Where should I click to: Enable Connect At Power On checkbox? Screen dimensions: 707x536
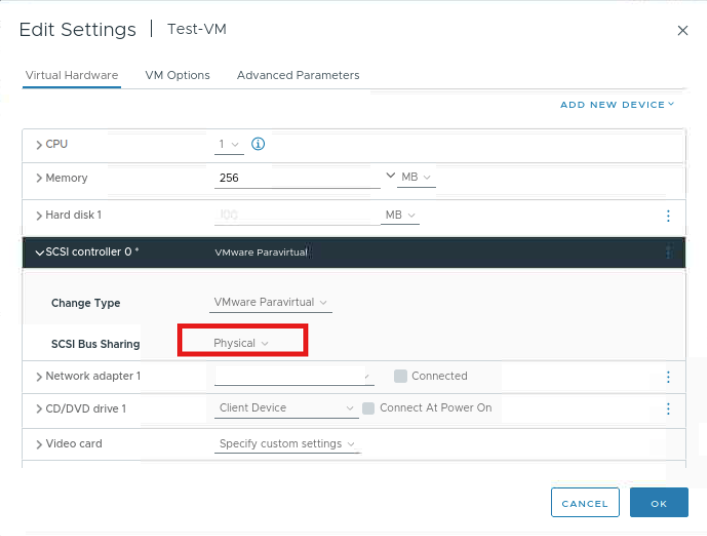[368, 409]
